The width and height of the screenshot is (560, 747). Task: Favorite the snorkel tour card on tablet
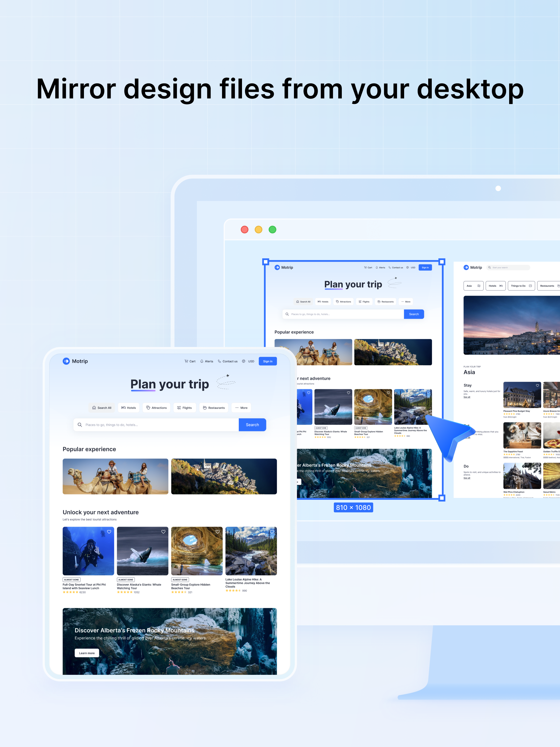109,532
